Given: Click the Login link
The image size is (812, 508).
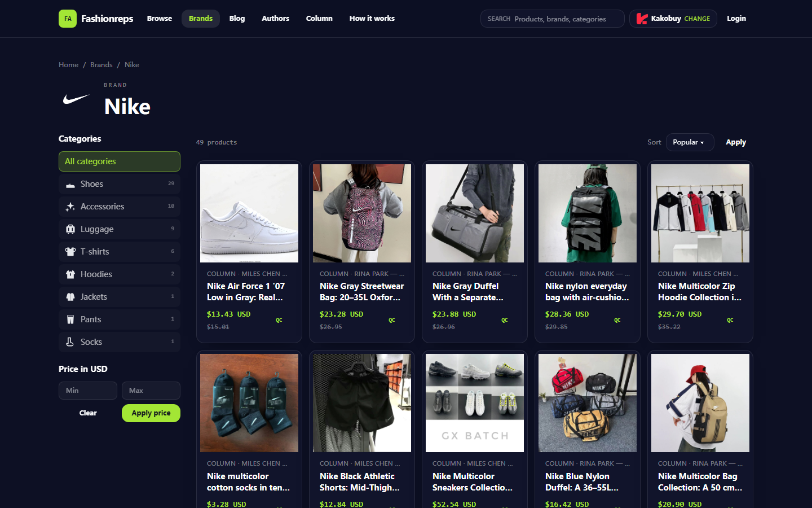Looking at the screenshot, I should click(736, 19).
